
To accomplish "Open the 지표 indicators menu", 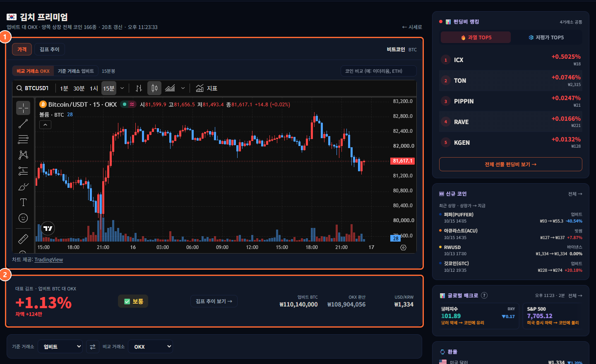I will (x=207, y=88).
